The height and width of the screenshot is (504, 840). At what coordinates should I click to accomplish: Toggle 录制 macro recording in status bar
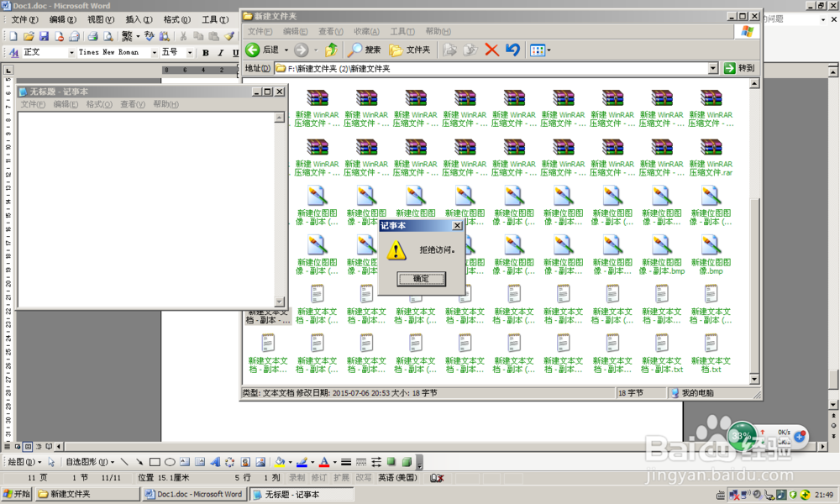297,477
